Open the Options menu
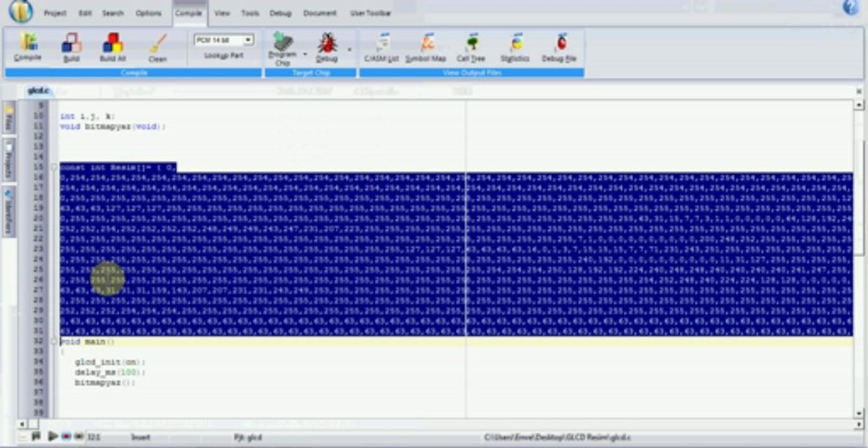 [x=149, y=13]
